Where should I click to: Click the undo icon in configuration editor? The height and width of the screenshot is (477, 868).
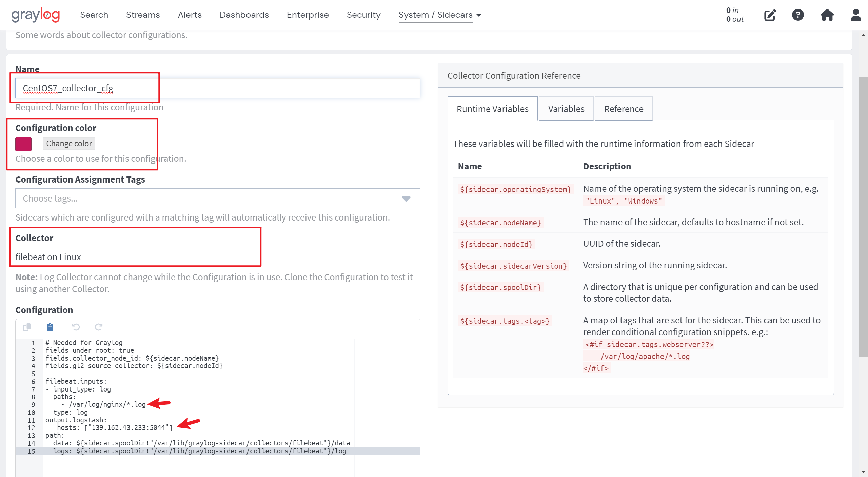pos(76,327)
